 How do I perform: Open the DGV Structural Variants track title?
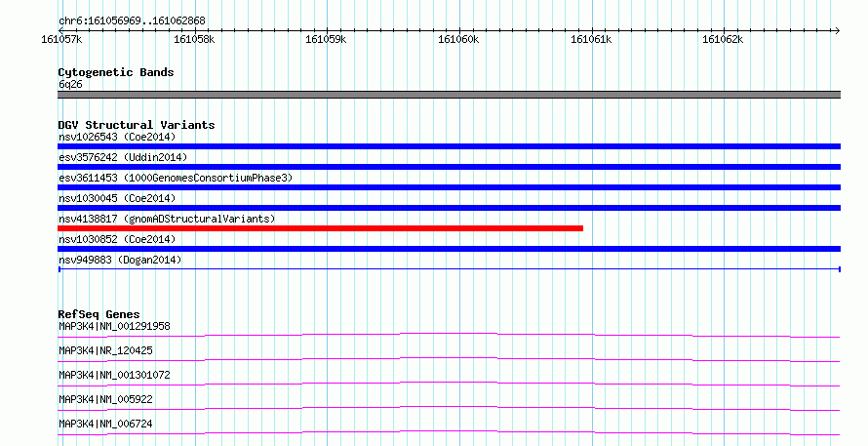coord(137,125)
